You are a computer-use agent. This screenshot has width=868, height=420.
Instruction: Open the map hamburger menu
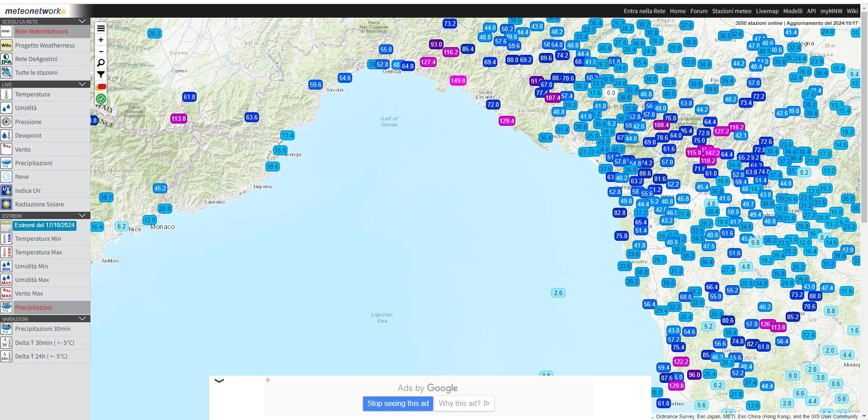tap(101, 28)
